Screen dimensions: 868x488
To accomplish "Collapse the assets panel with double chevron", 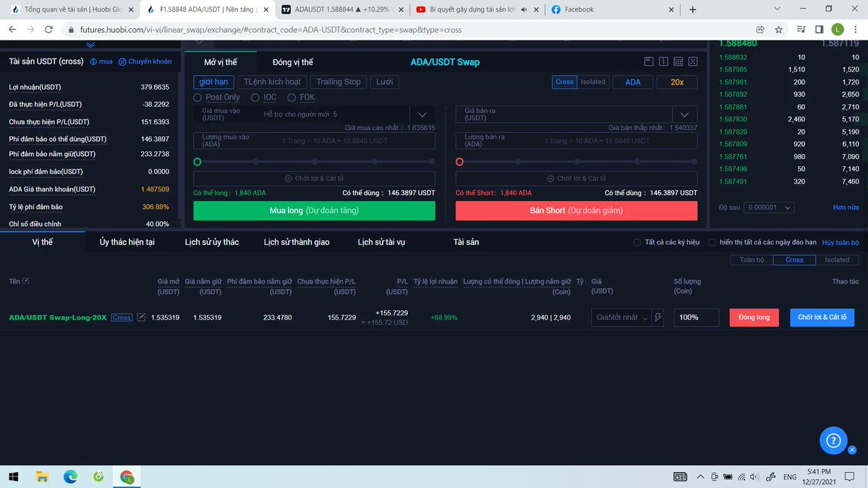I will coord(90,46).
